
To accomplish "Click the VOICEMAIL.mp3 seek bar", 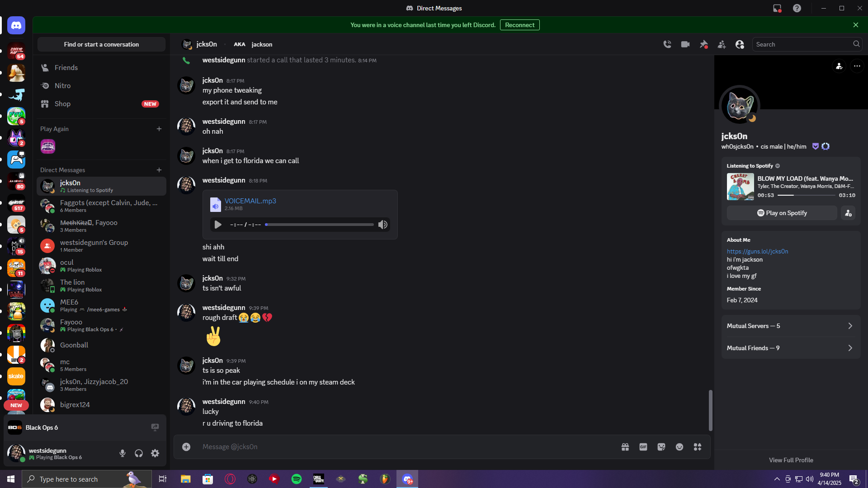I will [x=320, y=225].
